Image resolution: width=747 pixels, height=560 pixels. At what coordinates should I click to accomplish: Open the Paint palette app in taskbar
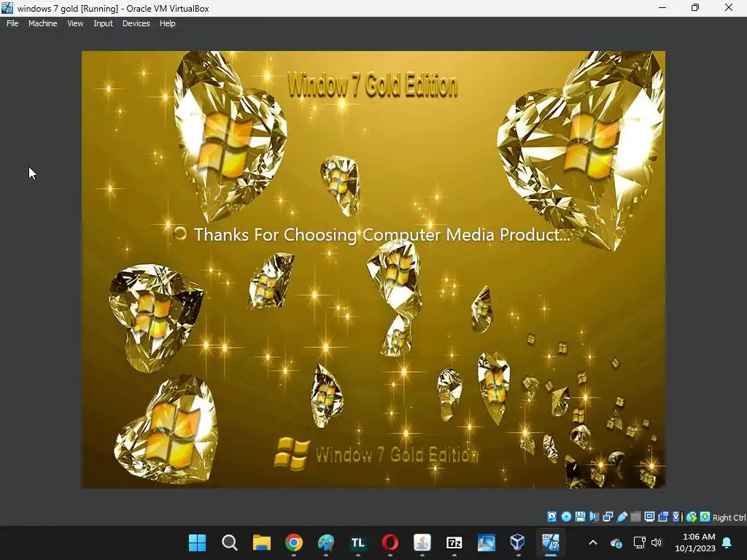click(326, 542)
